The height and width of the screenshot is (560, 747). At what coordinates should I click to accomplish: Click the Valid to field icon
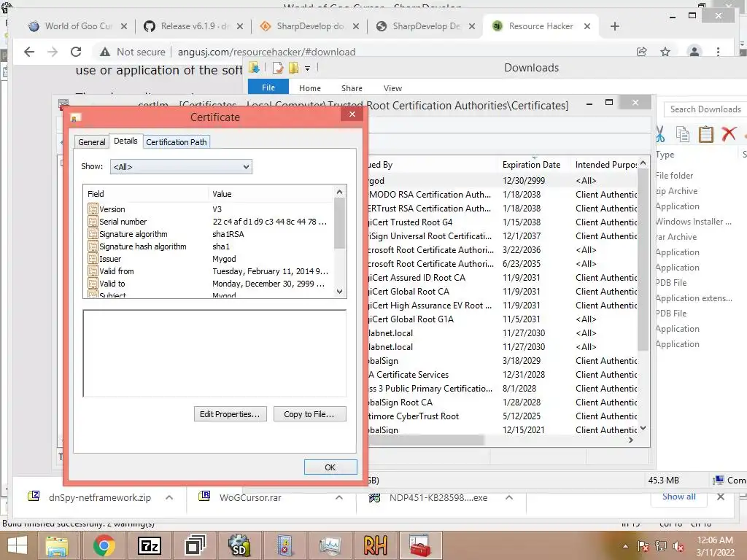tap(93, 284)
